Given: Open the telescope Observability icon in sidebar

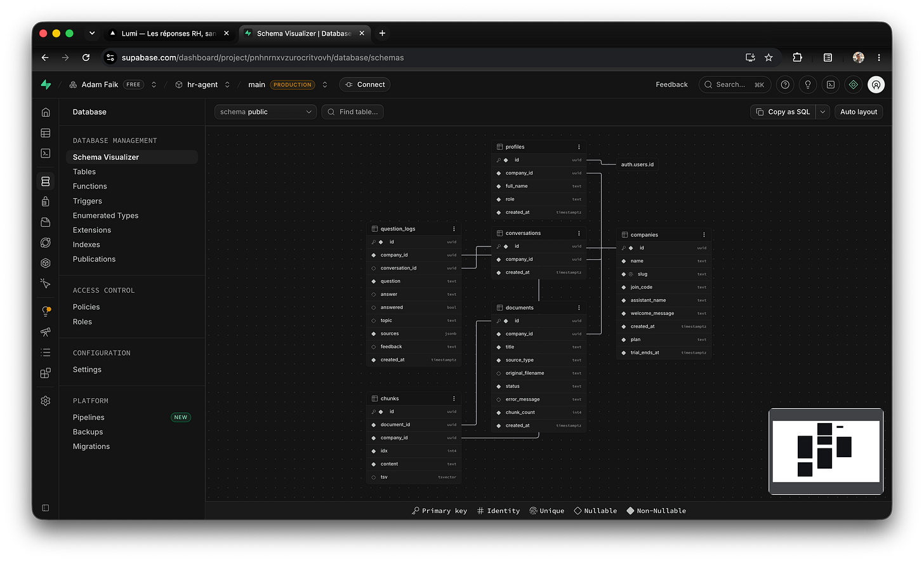Looking at the screenshot, I should (46, 332).
